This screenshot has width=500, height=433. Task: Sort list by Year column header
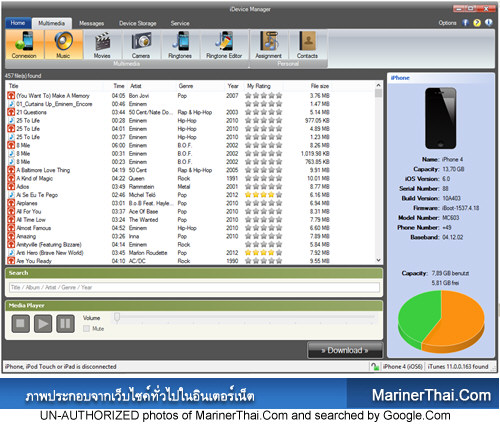[233, 86]
